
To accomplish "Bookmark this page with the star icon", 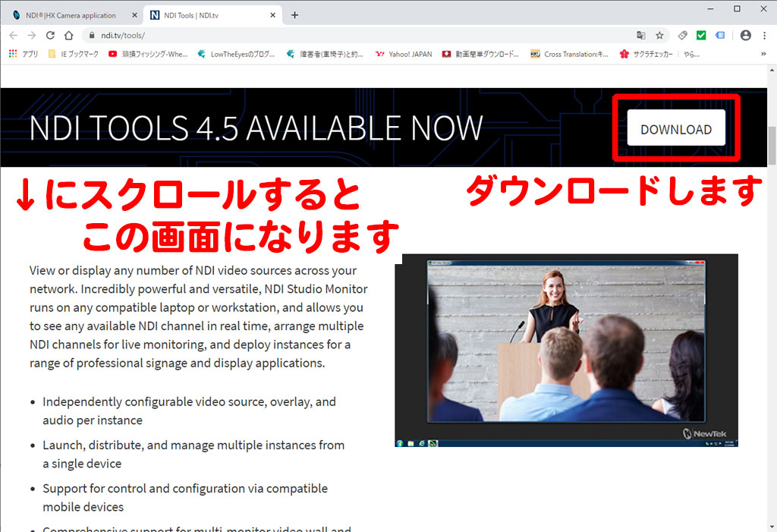I will coord(659,35).
